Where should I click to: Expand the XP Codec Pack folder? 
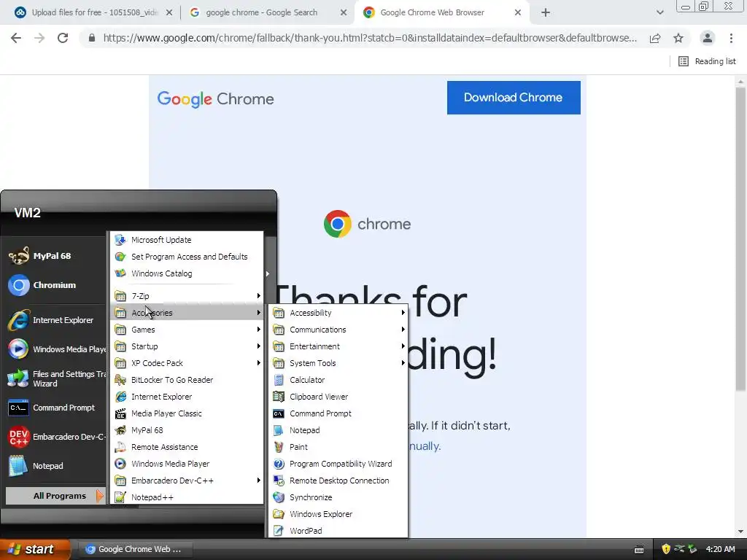click(187, 363)
